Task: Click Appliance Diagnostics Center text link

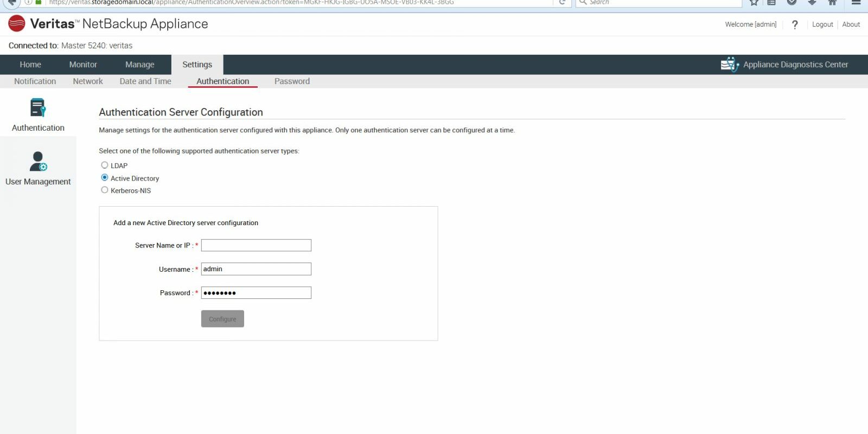Action: pyautogui.click(x=796, y=65)
